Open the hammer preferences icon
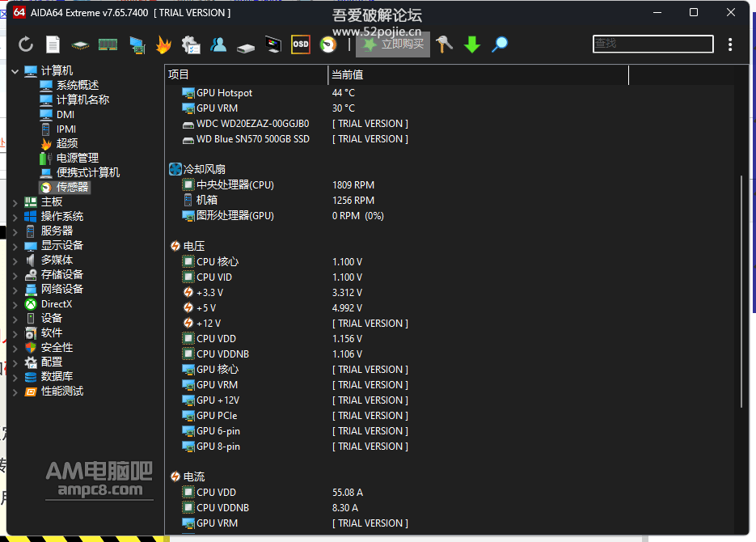Viewport: 756px width, 542px height. click(x=444, y=44)
